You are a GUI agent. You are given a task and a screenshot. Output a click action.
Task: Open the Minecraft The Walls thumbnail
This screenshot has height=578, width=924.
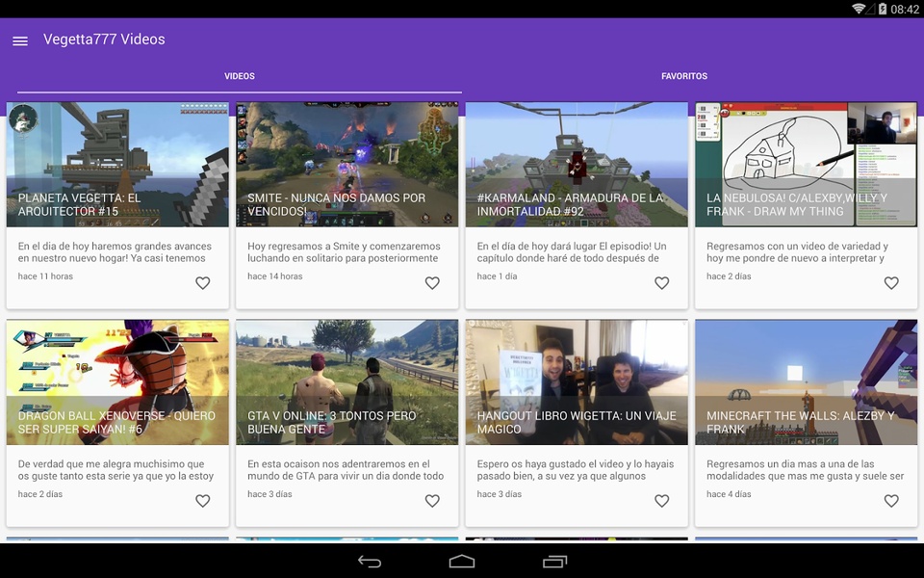807,382
